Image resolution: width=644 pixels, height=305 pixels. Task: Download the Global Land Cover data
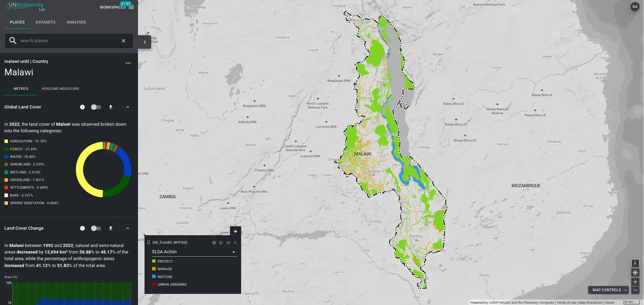click(111, 107)
